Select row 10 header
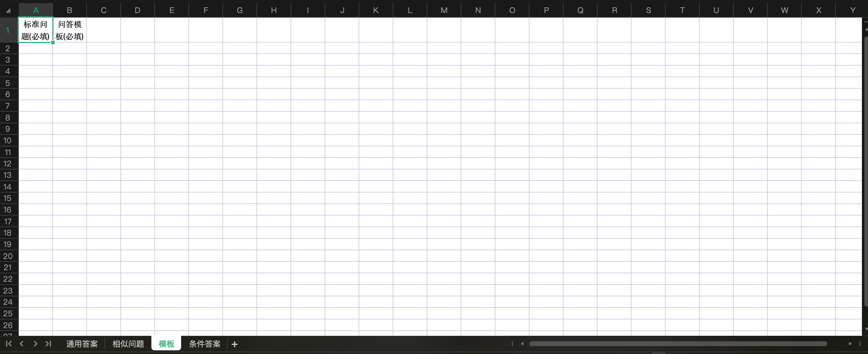The width and height of the screenshot is (868, 354). [8, 140]
